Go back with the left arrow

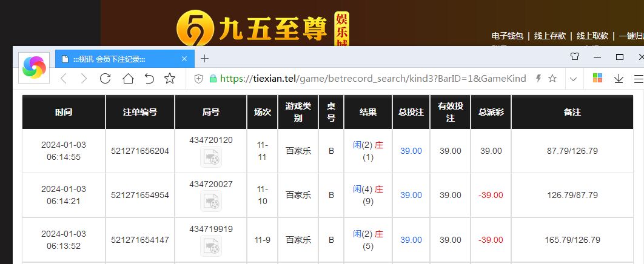coord(63,78)
